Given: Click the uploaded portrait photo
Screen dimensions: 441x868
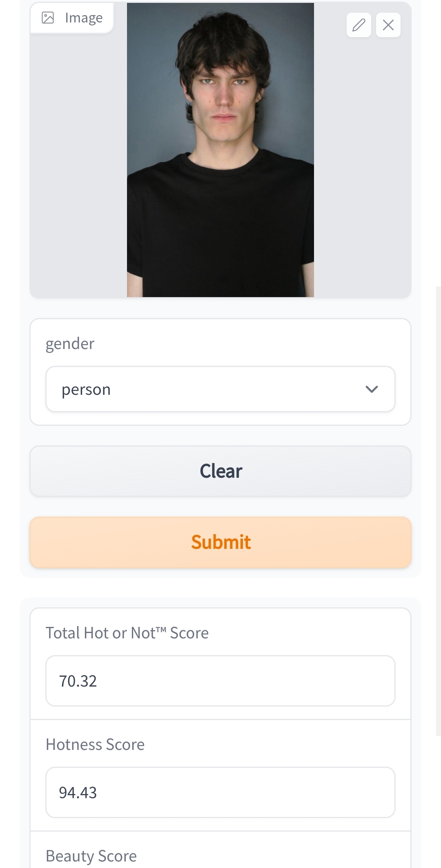Looking at the screenshot, I should [x=220, y=150].
